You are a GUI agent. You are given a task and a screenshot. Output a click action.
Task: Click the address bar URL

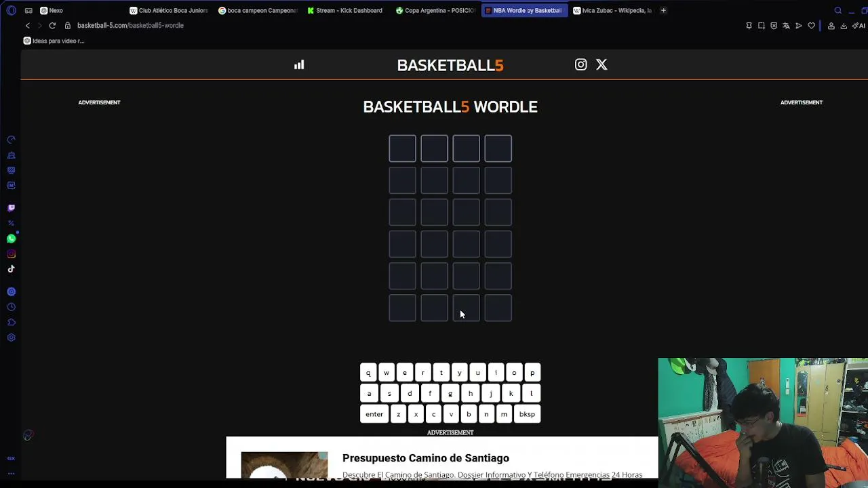click(130, 26)
